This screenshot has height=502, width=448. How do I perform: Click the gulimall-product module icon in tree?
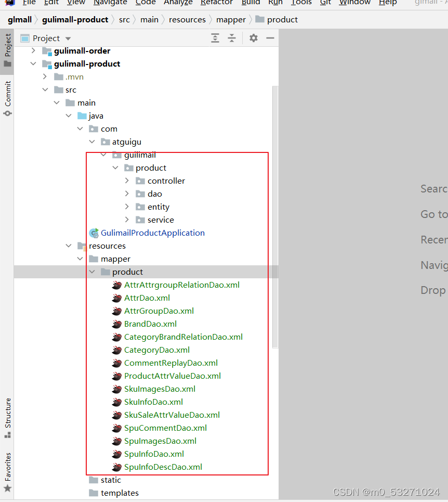[47, 64]
